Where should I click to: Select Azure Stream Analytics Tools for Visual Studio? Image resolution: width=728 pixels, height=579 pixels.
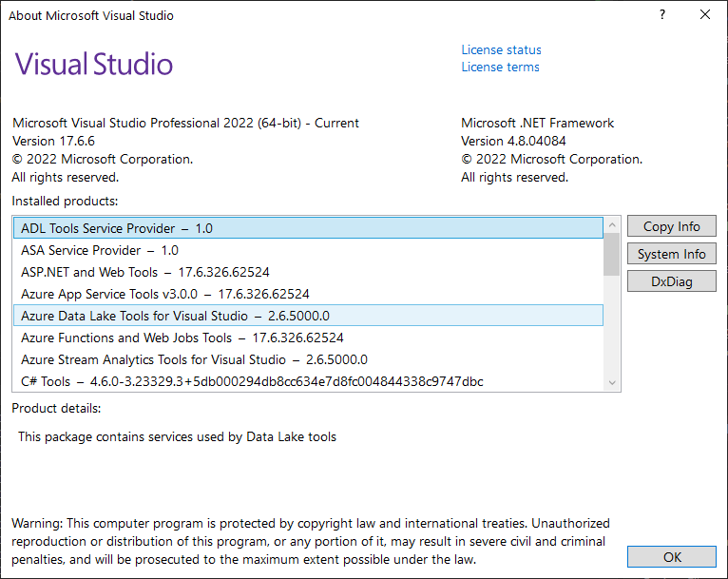308,359
